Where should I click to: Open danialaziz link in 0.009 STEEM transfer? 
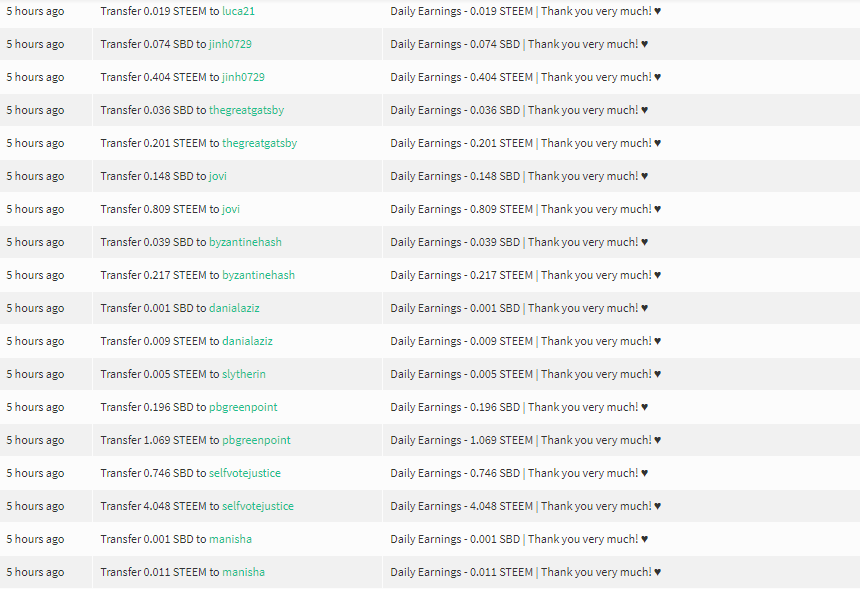pos(247,341)
